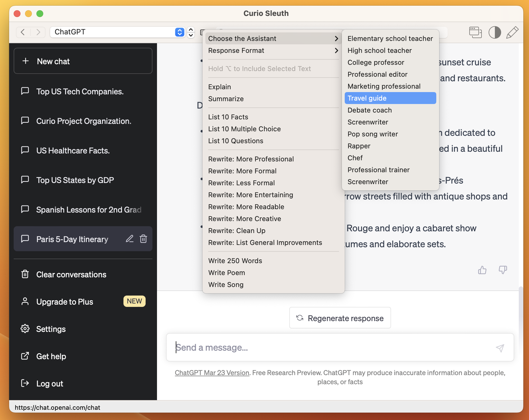Rename Paris 5-Day Itinerary with pencil icon
This screenshot has width=529, height=420.
130,239
